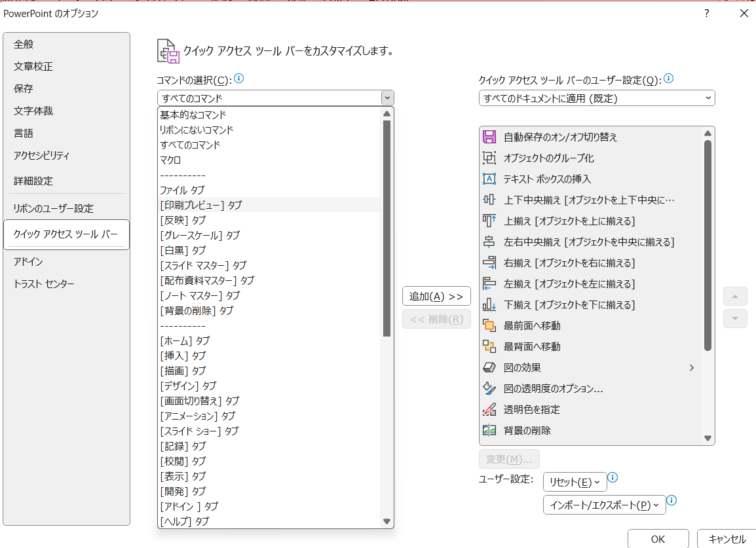Click the Quick Access Toolbar customize header icon

click(x=168, y=51)
